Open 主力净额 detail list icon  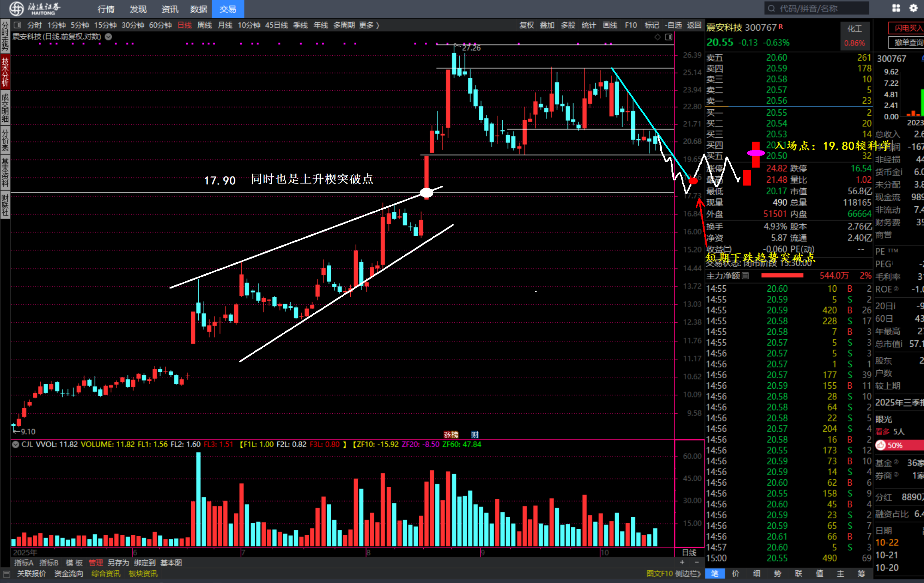click(x=745, y=275)
